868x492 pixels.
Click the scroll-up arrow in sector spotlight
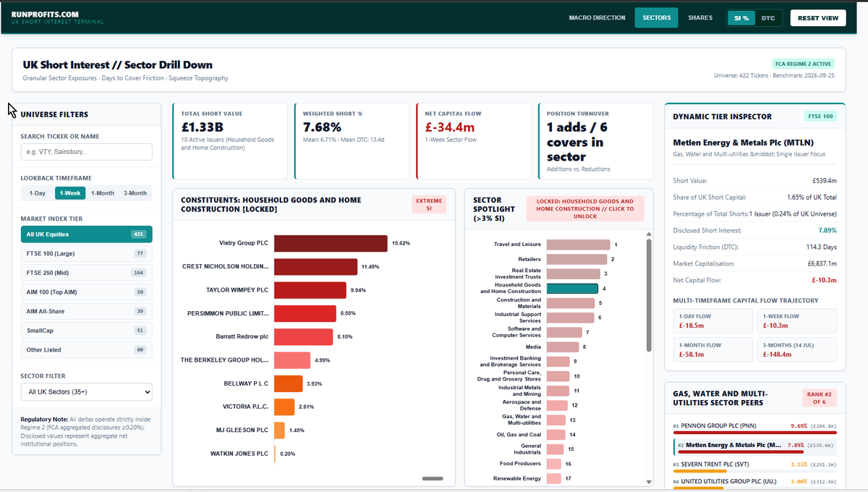pos(649,234)
